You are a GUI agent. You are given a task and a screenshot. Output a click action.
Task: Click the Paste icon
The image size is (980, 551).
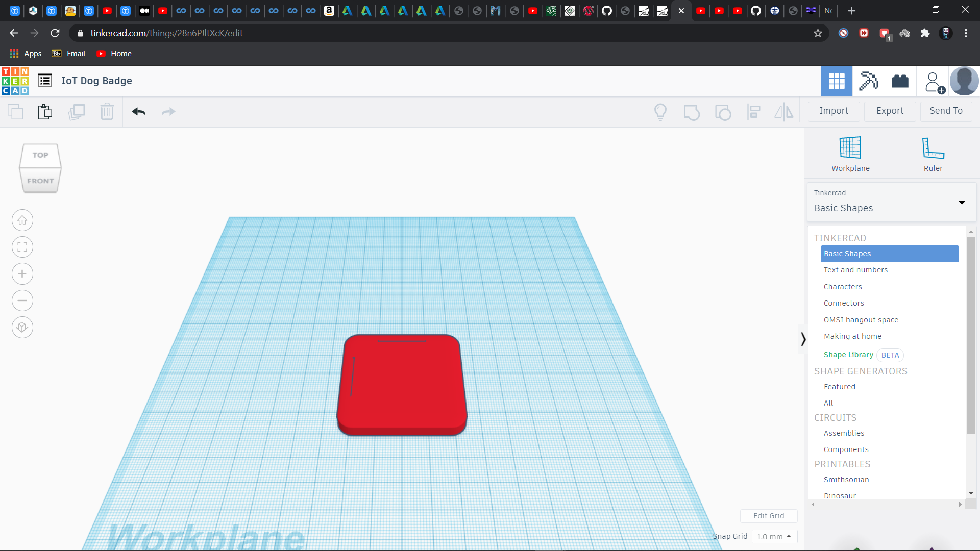(x=45, y=112)
